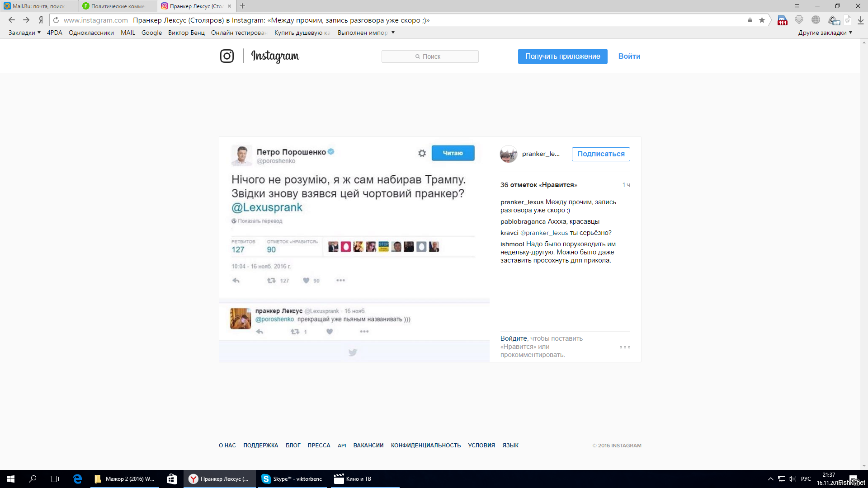868x488 pixels.
Task: Open the Купить душевую bookmark
Action: (302, 33)
